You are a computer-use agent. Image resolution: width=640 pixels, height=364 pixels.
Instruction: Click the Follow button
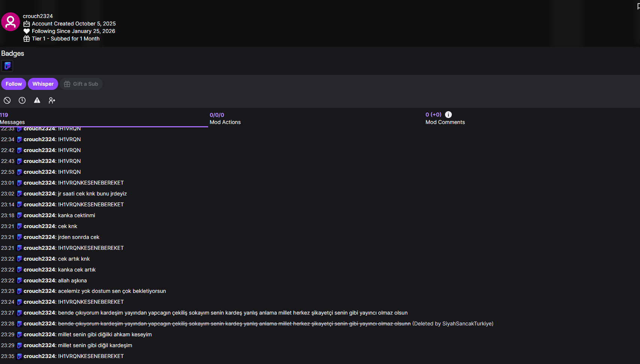(x=13, y=84)
